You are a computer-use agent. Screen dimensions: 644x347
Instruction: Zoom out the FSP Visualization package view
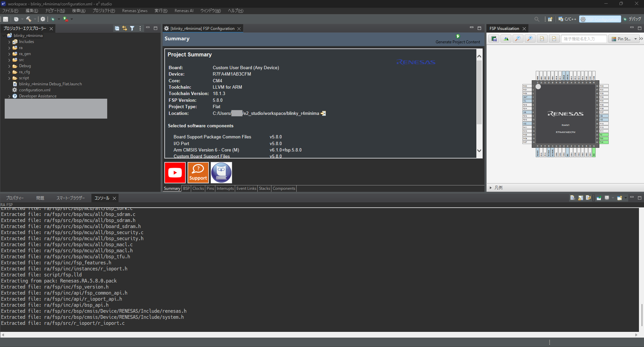(x=518, y=39)
